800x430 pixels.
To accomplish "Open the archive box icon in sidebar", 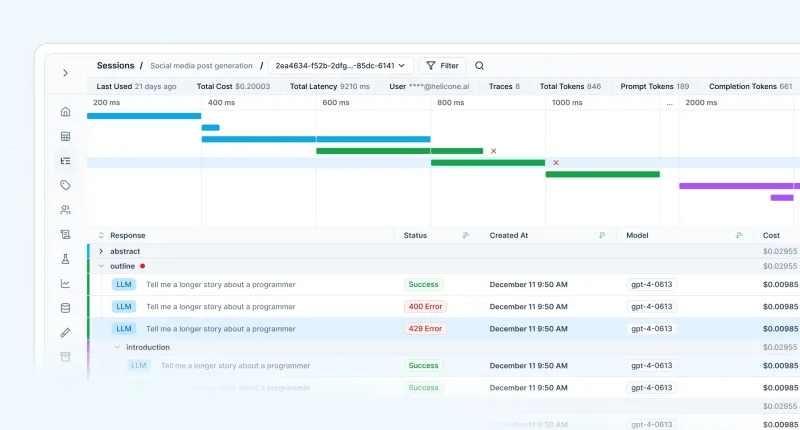I will 65,357.
